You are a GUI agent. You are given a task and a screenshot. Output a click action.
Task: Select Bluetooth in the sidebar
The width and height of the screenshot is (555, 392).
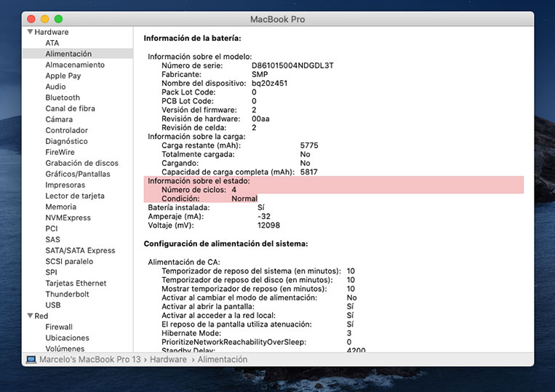pyautogui.click(x=63, y=97)
